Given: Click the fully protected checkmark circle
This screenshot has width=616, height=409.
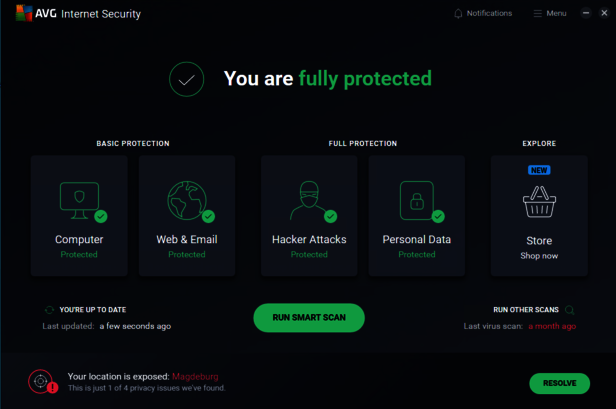Looking at the screenshot, I should tap(187, 79).
